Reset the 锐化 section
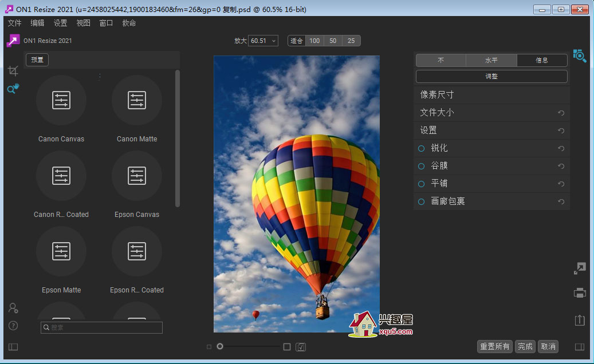The image size is (594, 364). click(x=561, y=148)
